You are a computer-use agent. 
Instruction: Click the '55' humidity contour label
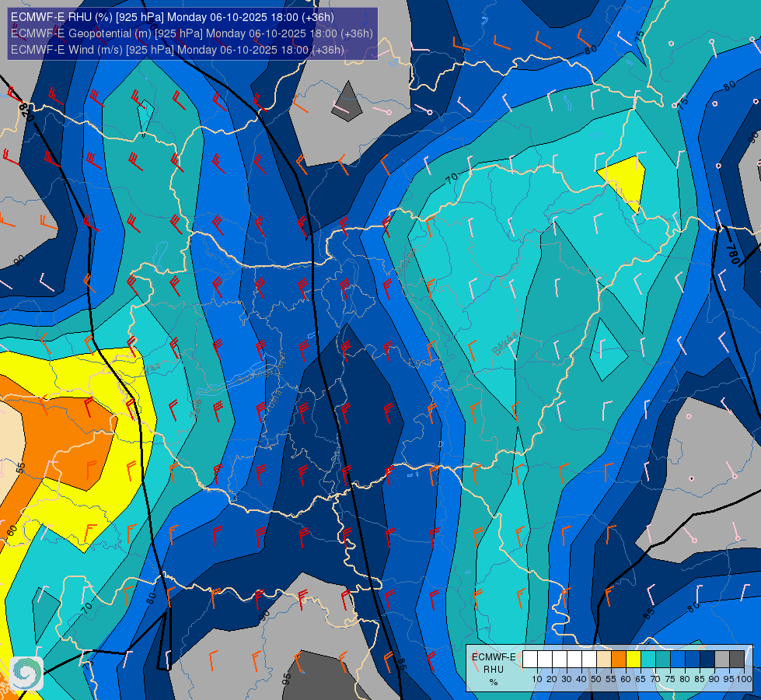coord(20,467)
